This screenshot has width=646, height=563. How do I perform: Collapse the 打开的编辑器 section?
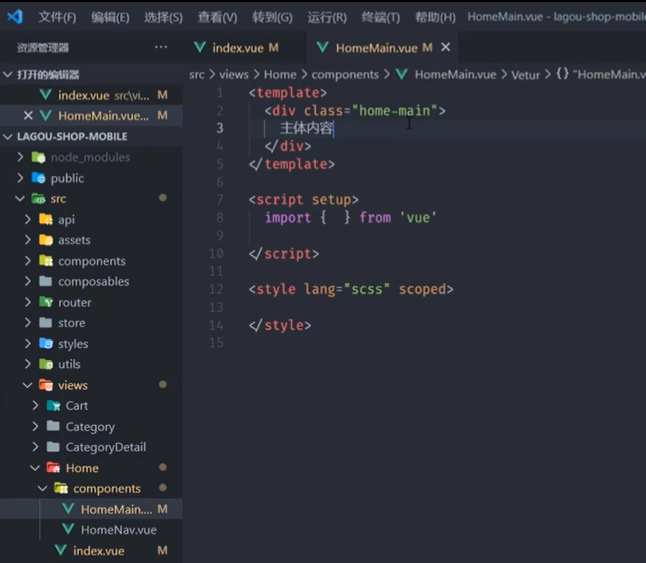(x=7, y=75)
